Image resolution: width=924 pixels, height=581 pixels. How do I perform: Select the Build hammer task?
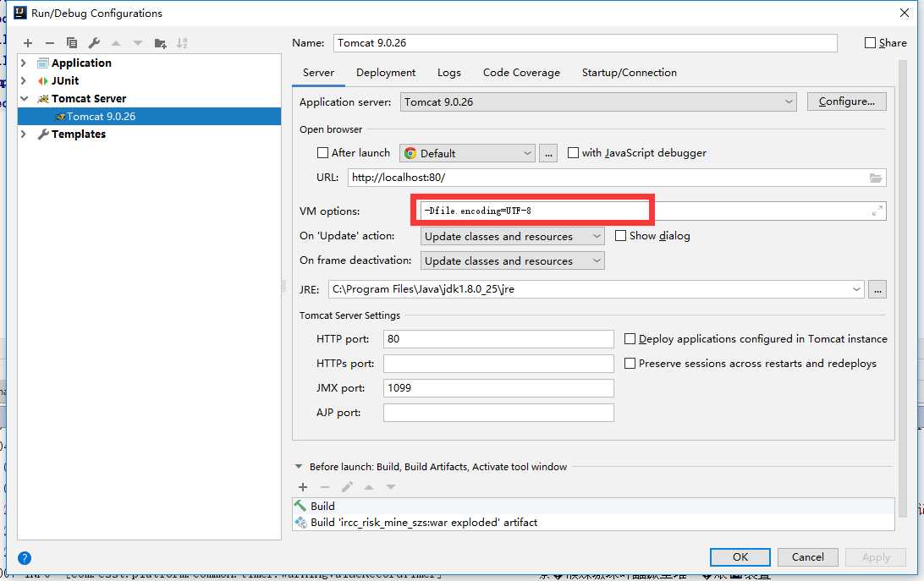(593, 506)
